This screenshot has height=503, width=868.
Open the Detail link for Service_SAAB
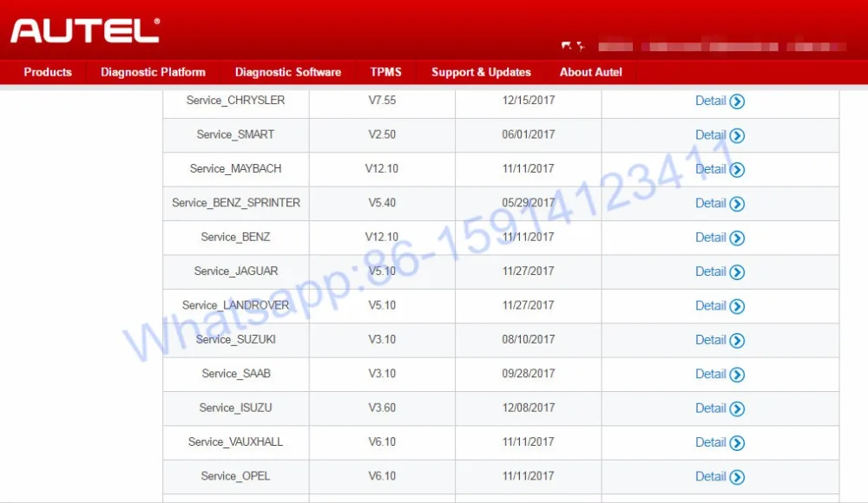click(710, 374)
